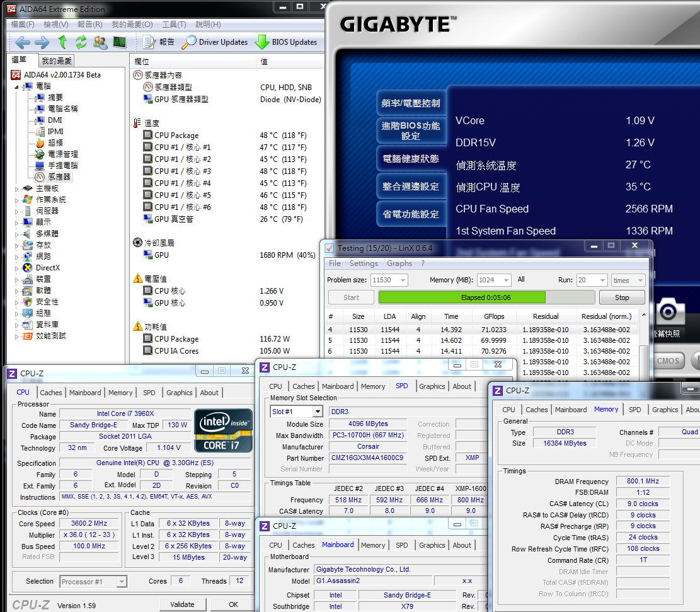Click the Intel Core i7 logo in CPU-Z
Image resolution: width=700 pixels, height=612 pixels.
pyautogui.click(x=224, y=430)
